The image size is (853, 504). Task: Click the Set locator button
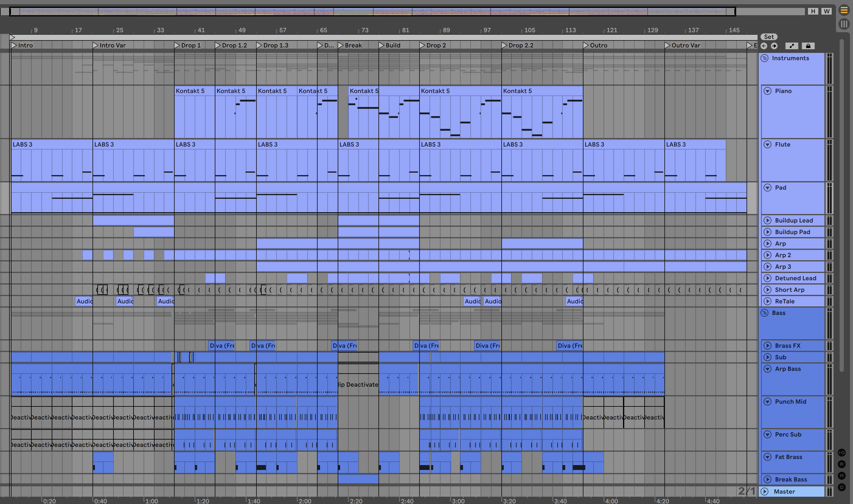point(769,37)
